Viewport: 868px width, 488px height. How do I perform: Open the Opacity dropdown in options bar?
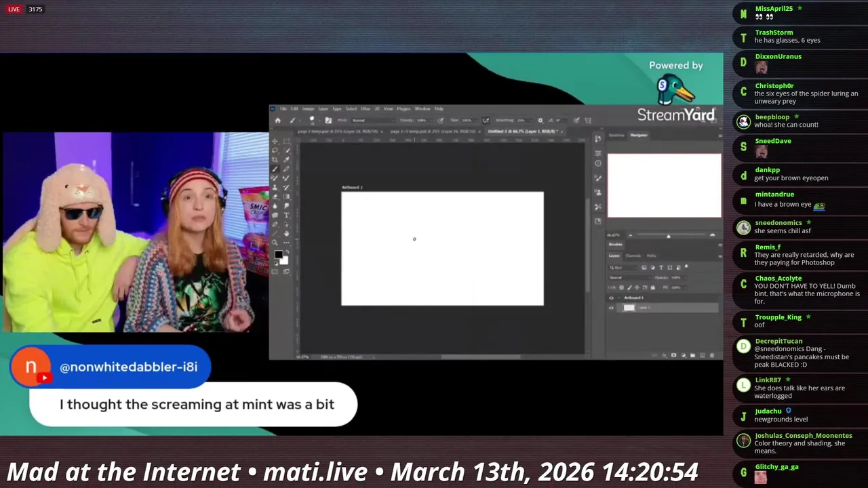425,120
